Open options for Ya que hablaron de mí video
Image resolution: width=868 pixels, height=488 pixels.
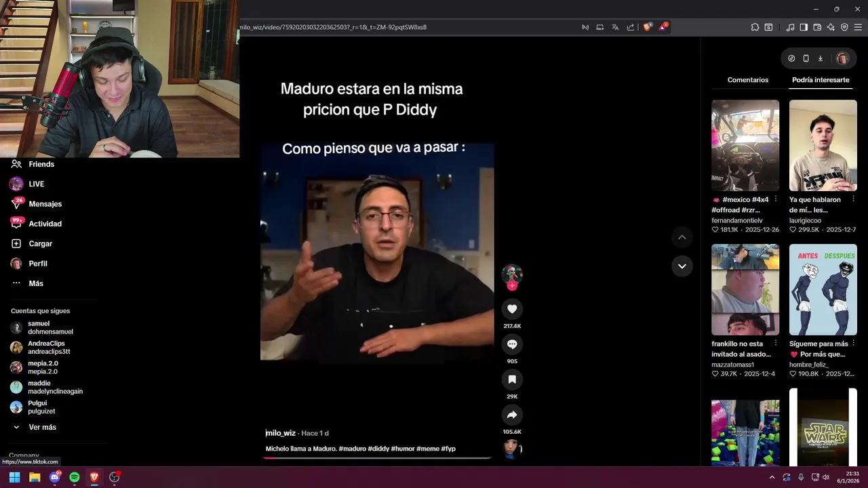[853, 199]
